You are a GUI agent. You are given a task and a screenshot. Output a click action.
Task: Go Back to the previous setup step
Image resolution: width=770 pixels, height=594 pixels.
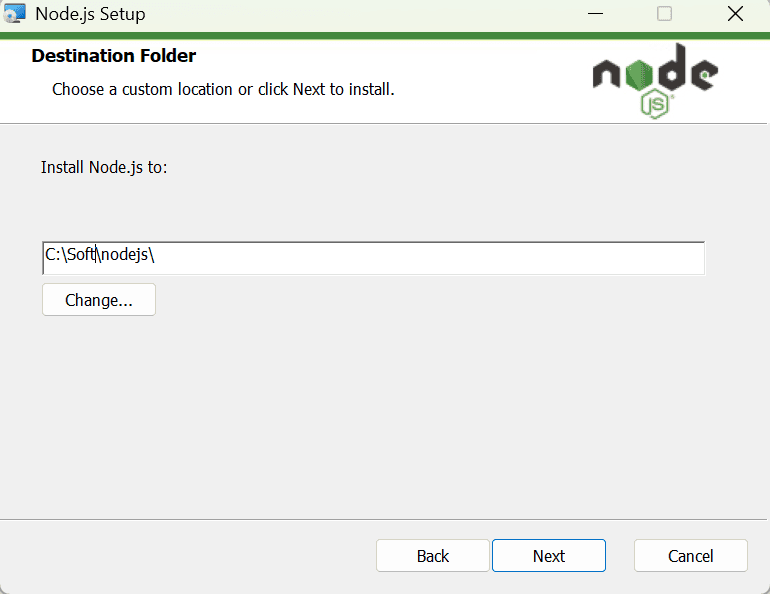point(433,556)
